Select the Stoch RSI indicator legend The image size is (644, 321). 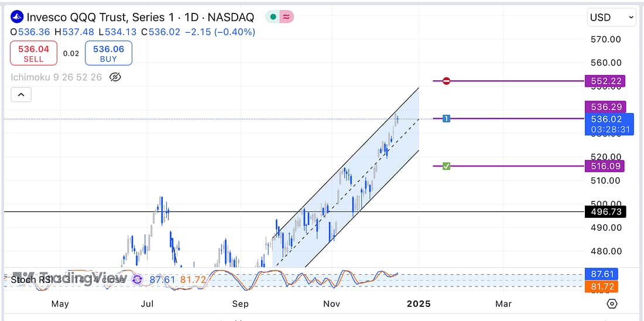[x=32, y=280]
